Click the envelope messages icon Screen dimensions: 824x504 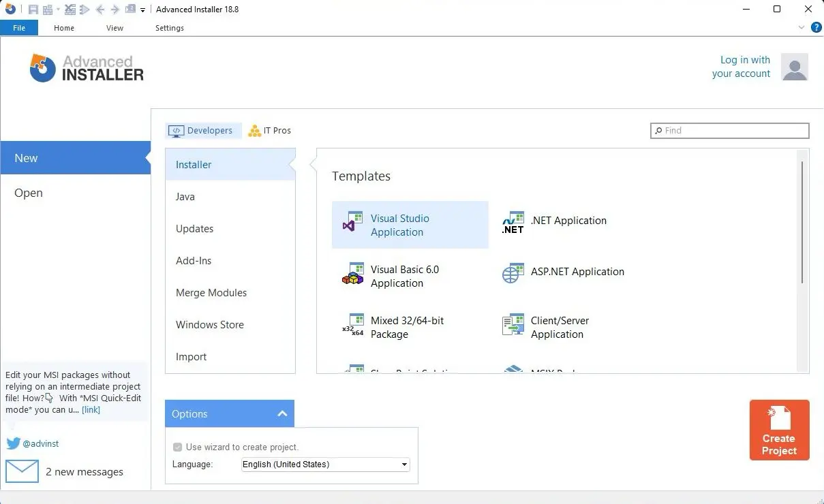[x=22, y=471]
